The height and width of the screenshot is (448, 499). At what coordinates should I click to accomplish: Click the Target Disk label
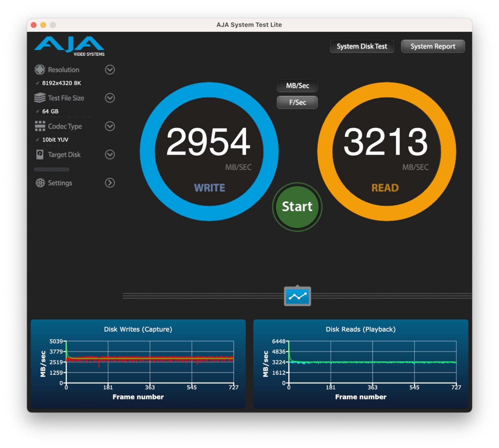tap(64, 154)
